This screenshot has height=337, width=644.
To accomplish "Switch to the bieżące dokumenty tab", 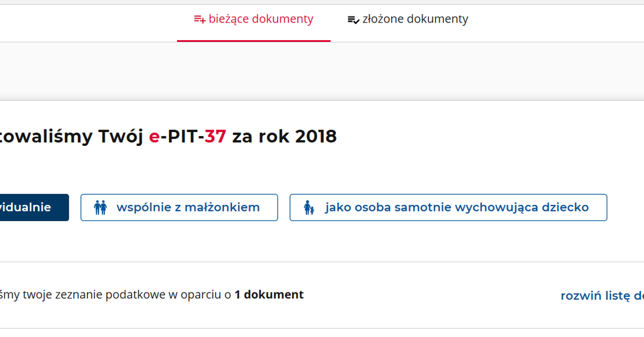I will (x=253, y=19).
